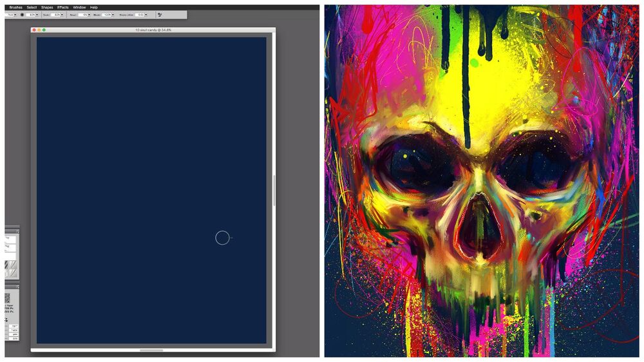Viewport: 644px width, 362px height.
Task: Close the skull candy document window
Action: 34,30
